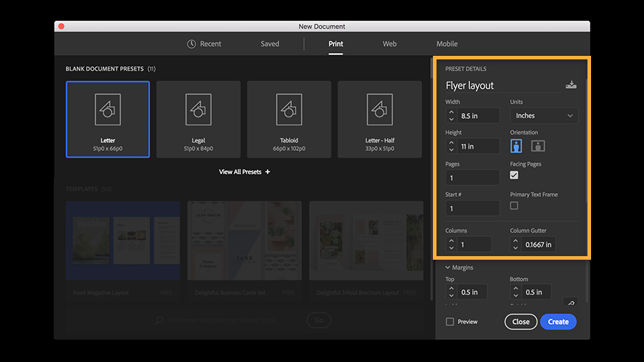Tick the Preview checkbox

tap(450, 322)
